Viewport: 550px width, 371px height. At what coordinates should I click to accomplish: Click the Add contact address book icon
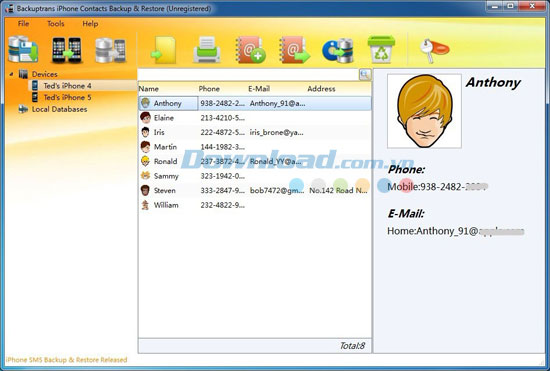[x=250, y=50]
